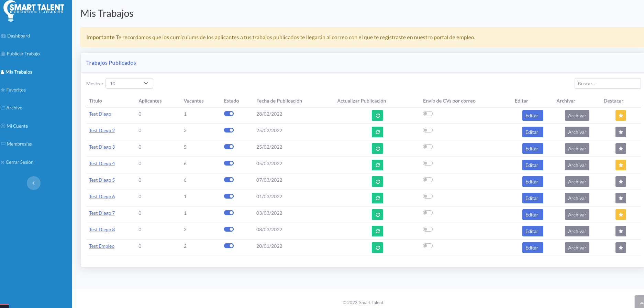
Task: Open the Mostrar entries dropdown
Action: pyautogui.click(x=129, y=84)
